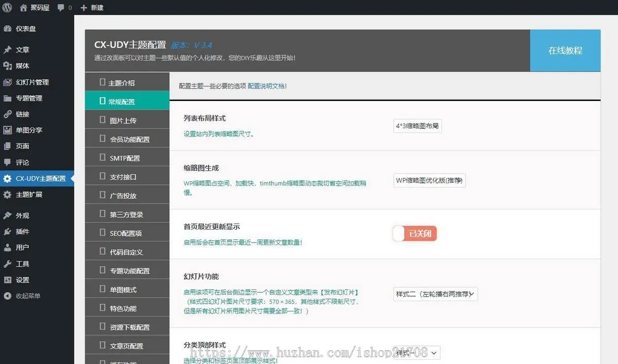Click the plug icon beside 插件
This screenshot has height=364, width=618.
click(7, 232)
